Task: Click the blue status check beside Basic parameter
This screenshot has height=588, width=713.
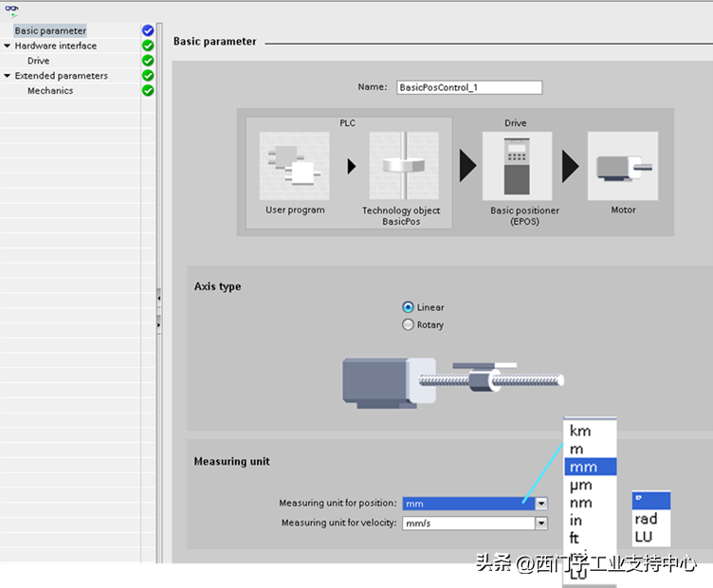Action: (148, 31)
